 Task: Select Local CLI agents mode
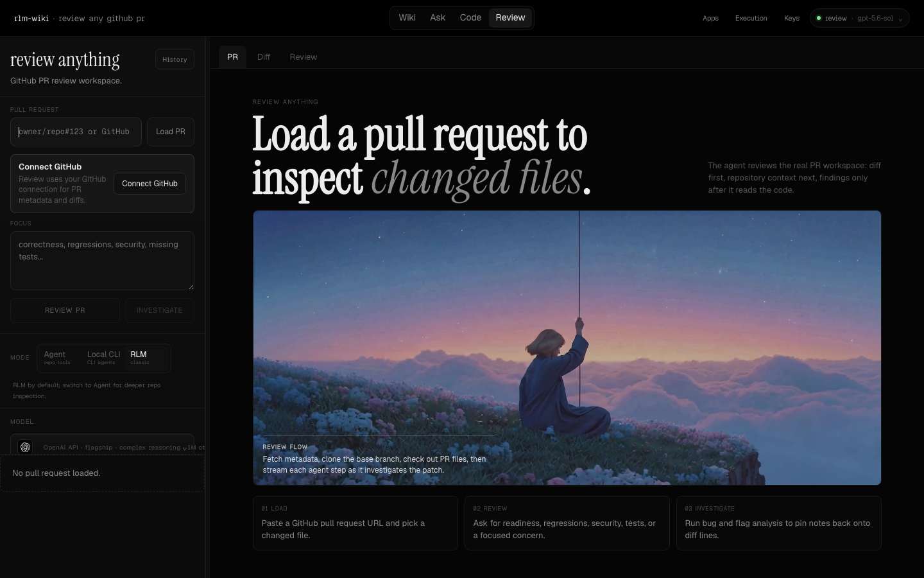point(103,358)
